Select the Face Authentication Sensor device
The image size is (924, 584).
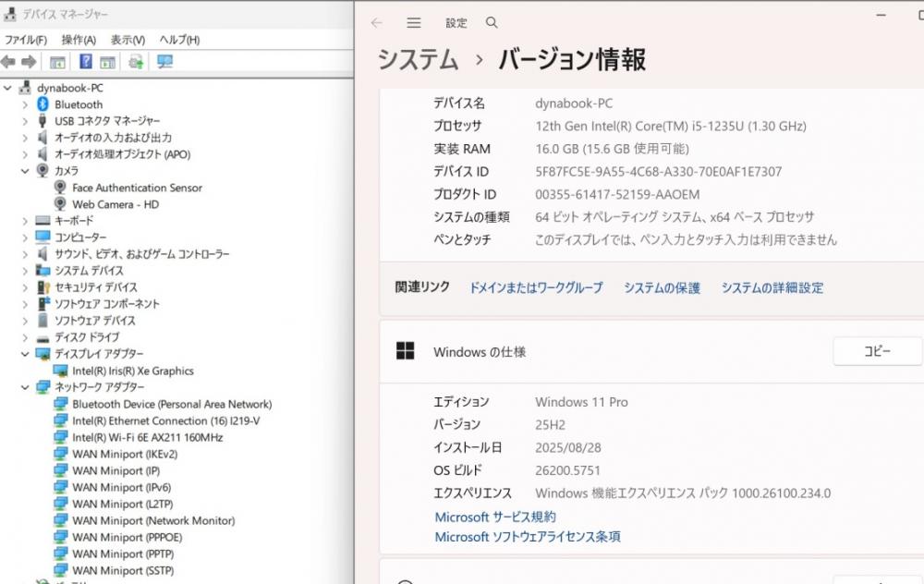[x=137, y=188]
